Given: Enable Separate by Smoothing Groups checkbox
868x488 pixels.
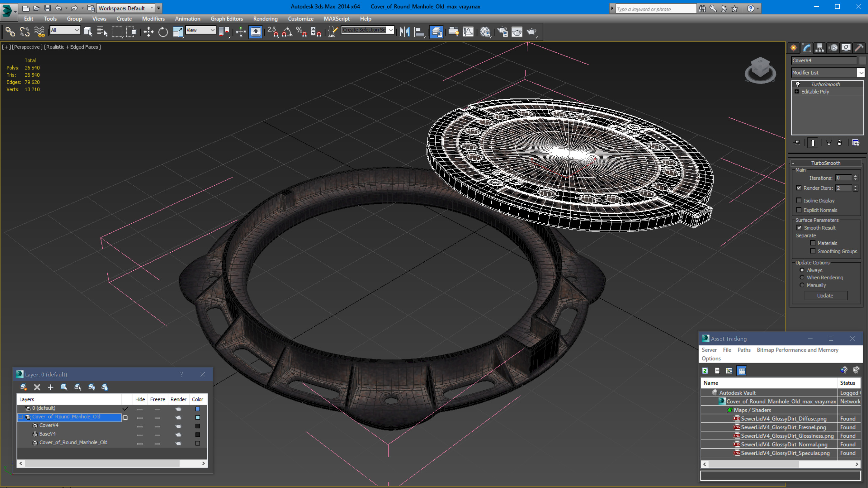Looking at the screenshot, I should point(813,251).
